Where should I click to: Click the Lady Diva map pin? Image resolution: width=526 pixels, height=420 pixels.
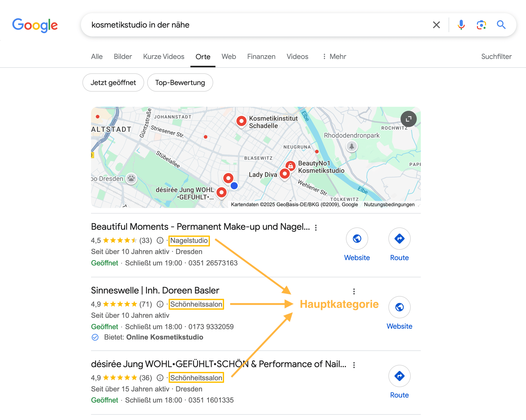click(x=285, y=174)
